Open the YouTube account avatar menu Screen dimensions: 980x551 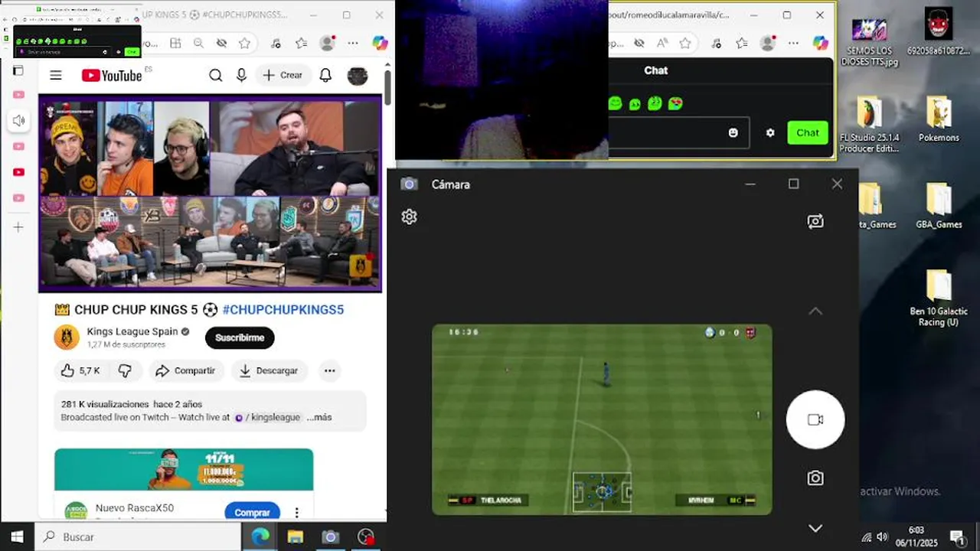pos(358,76)
